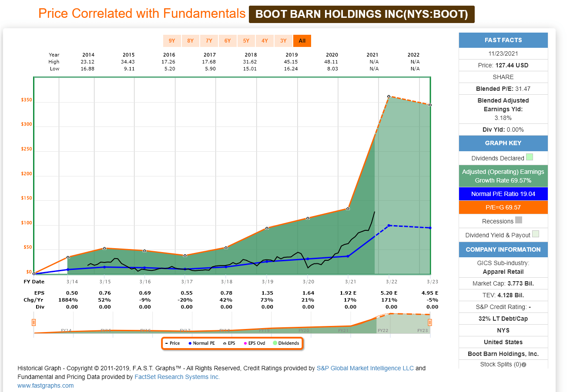Show the 3Y time range

coord(283,41)
